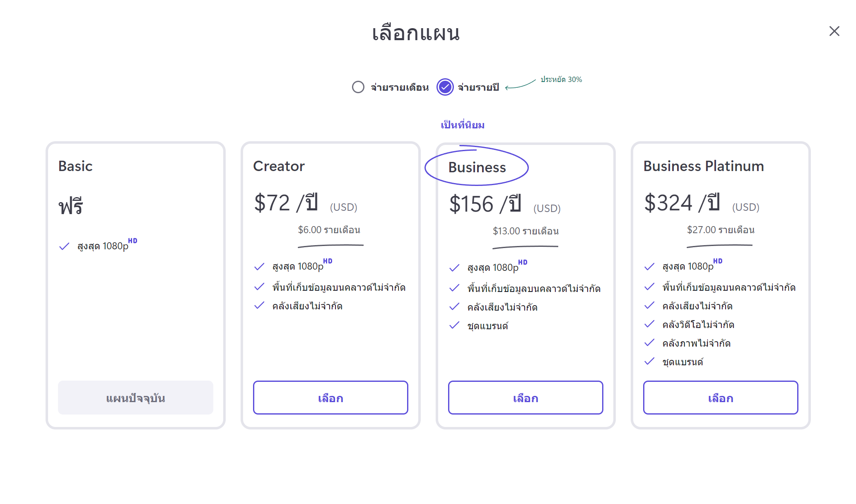Click the HD badge in Creator plan
The image size is (856, 504).
coord(328,261)
